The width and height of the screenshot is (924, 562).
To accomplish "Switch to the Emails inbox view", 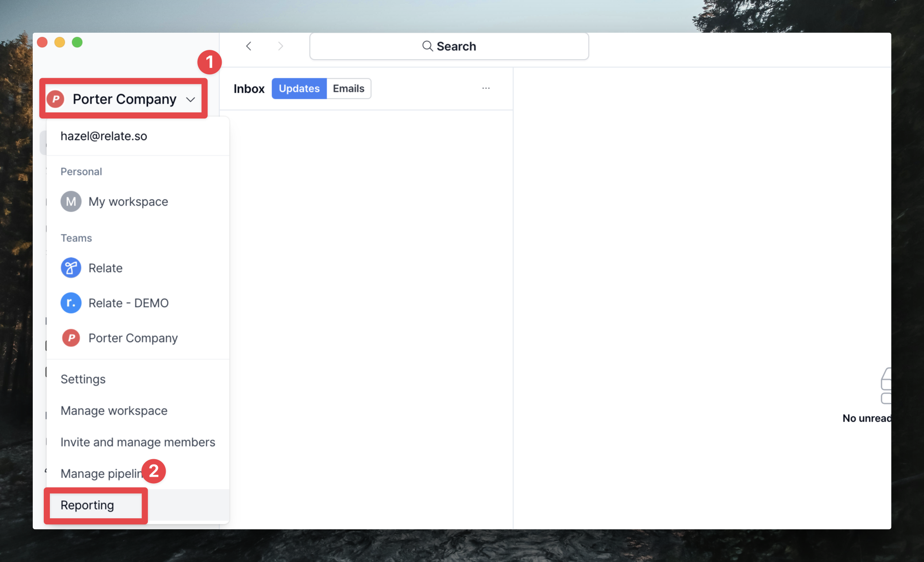I will pyautogui.click(x=349, y=88).
